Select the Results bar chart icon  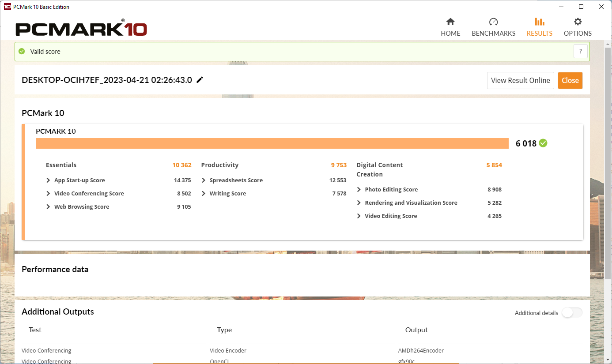click(x=540, y=22)
